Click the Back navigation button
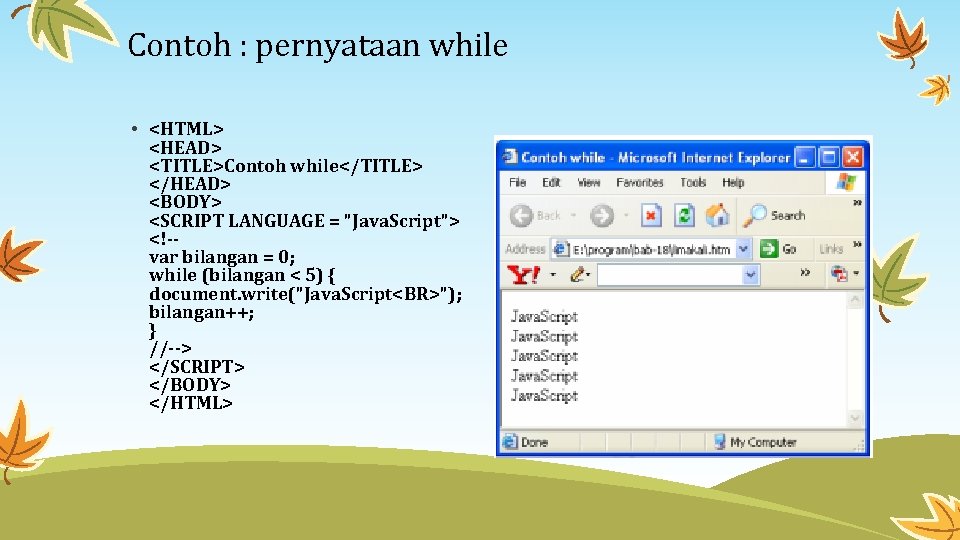The image size is (960, 540). (x=536, y=216)
